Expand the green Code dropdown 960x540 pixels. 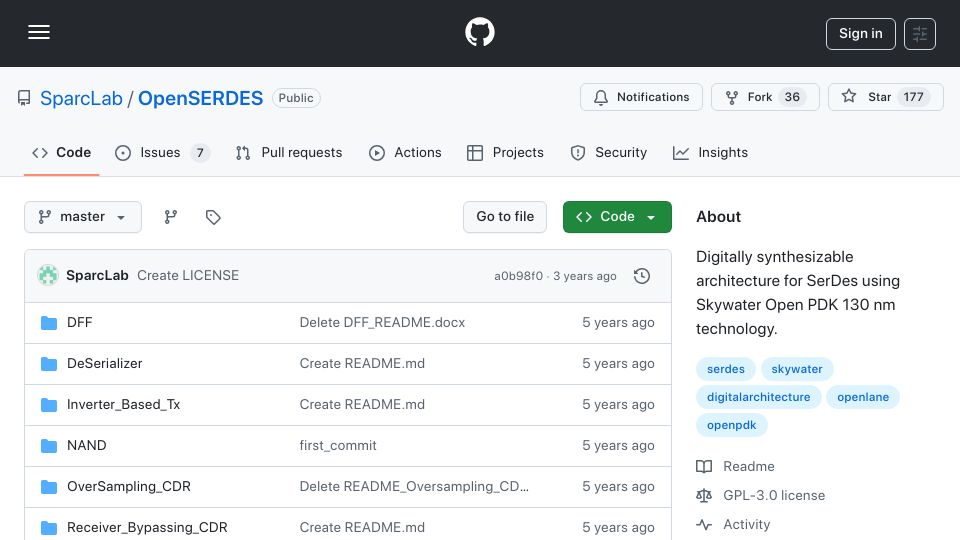tap(617, 217)
